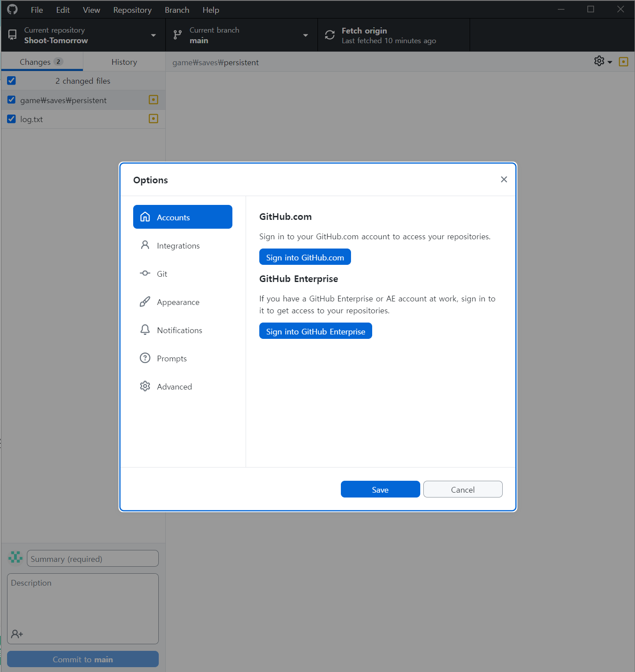Cancel the Options dialog
This screenshot has width=635, height=672.
pyautogui.click(x=463, y=489)
